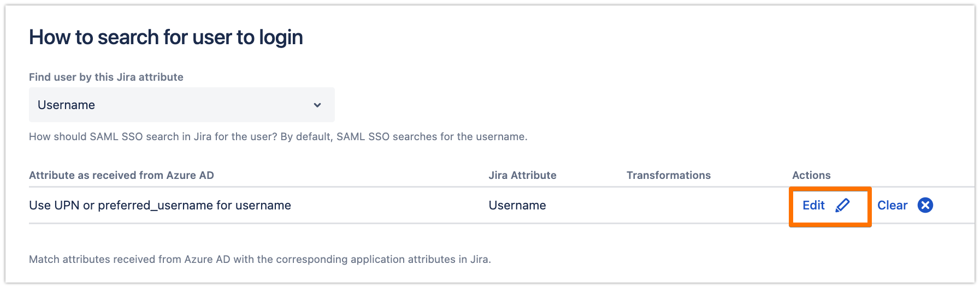Click the Edit link in Actions column
The image size is (980, 288).
813,205
